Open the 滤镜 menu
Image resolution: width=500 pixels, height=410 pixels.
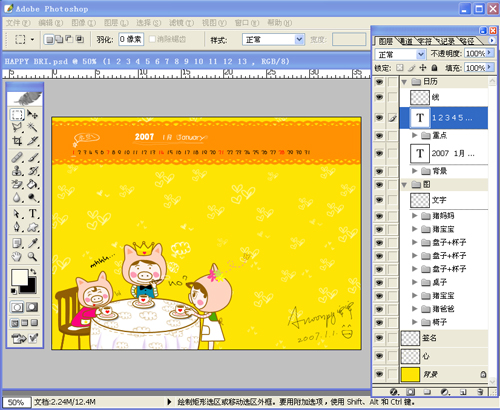click(x=181, y=23)
